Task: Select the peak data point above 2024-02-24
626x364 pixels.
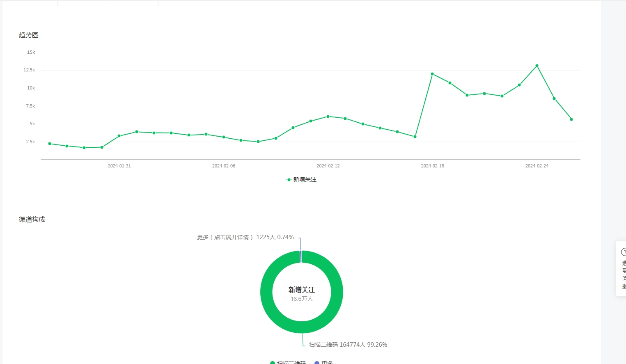Action: pos(537,66)
